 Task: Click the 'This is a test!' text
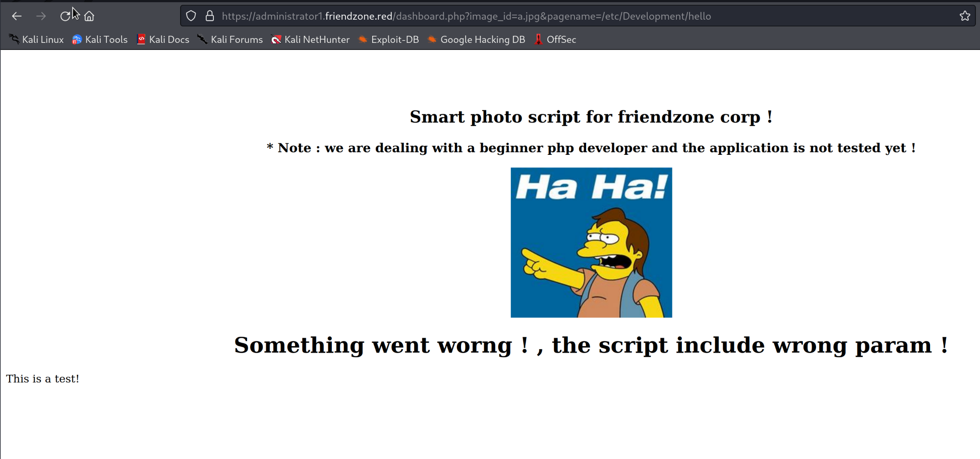(43, 379)
